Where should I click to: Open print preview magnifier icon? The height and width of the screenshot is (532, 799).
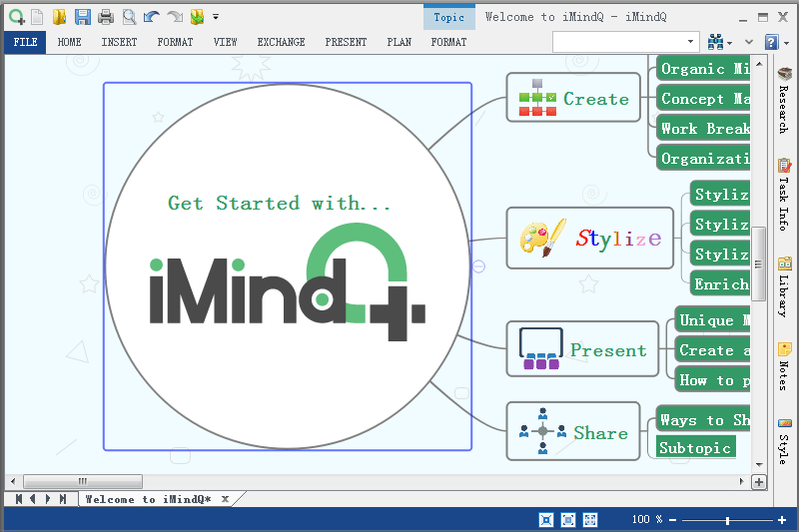[130, 17]
